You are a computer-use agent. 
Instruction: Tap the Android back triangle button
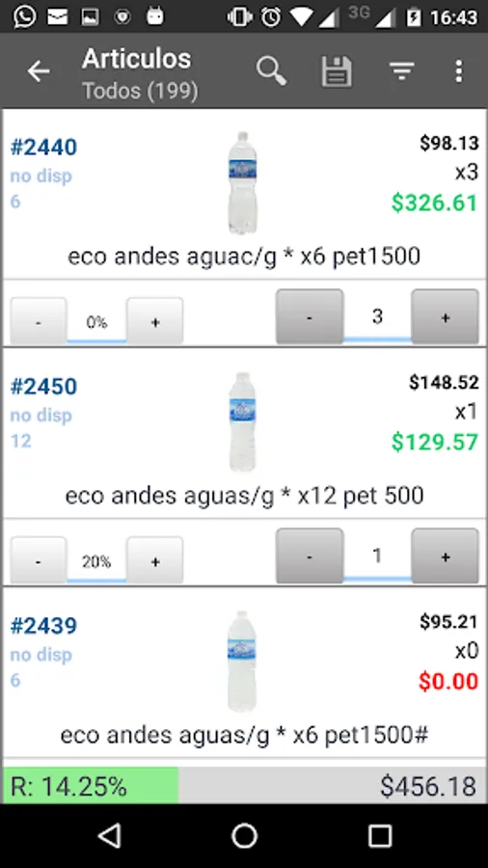tap(110, 835)
